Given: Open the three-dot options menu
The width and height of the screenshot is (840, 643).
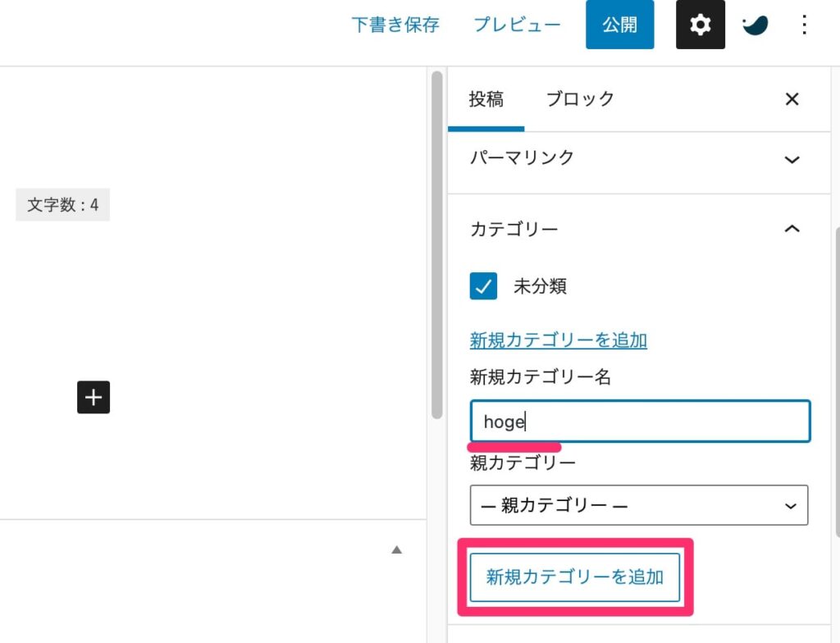Looking at the screenshot, I should pos(804,25).
